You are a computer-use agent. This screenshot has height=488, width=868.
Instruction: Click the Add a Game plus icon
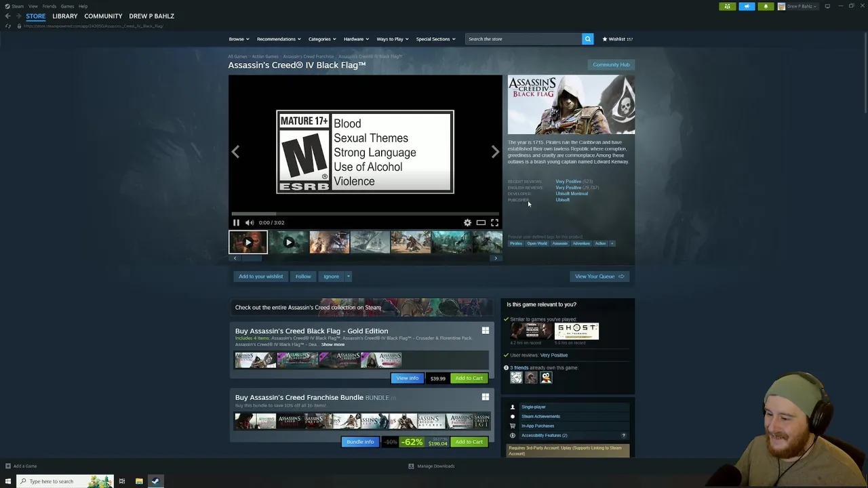click(8, 466)
